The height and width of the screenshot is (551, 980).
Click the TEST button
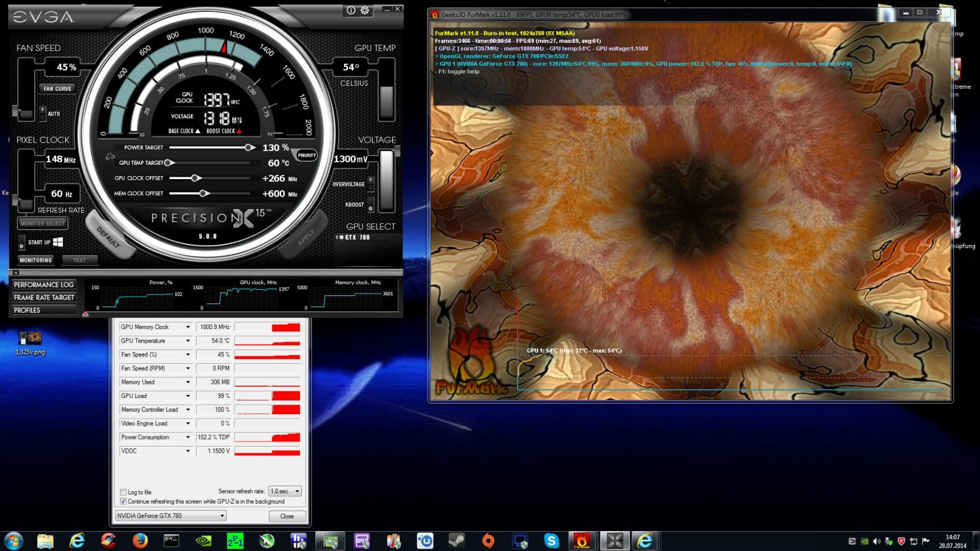coord(80,260)
